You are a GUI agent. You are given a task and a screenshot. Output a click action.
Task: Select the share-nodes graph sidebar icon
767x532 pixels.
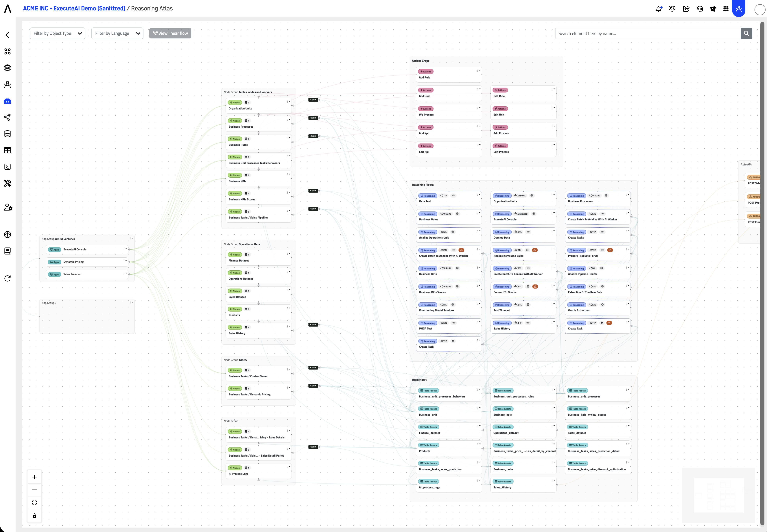[x=7, y=117]
